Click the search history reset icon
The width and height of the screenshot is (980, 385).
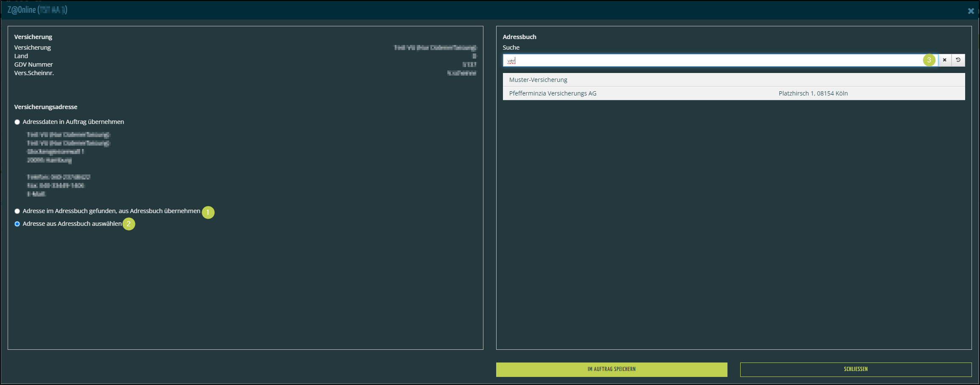(x=958, y=60)
